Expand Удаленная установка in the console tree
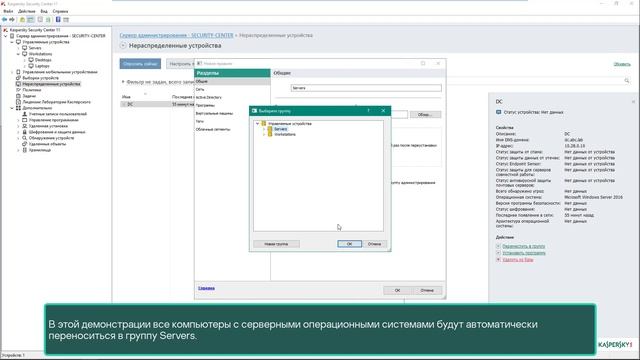Image resolution: width=640 pixels, height=360 pixels. tap(18, 126)
